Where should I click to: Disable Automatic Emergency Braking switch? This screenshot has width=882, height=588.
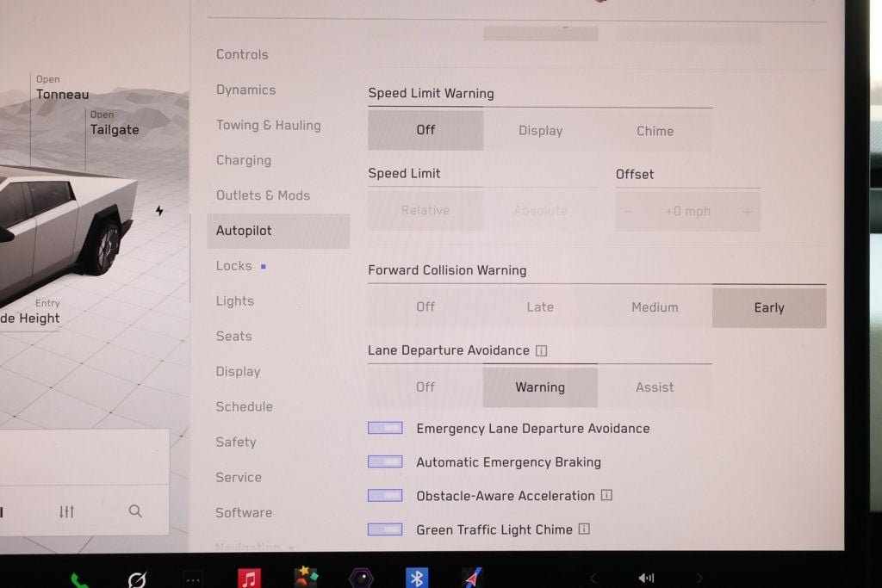point(385,462)
